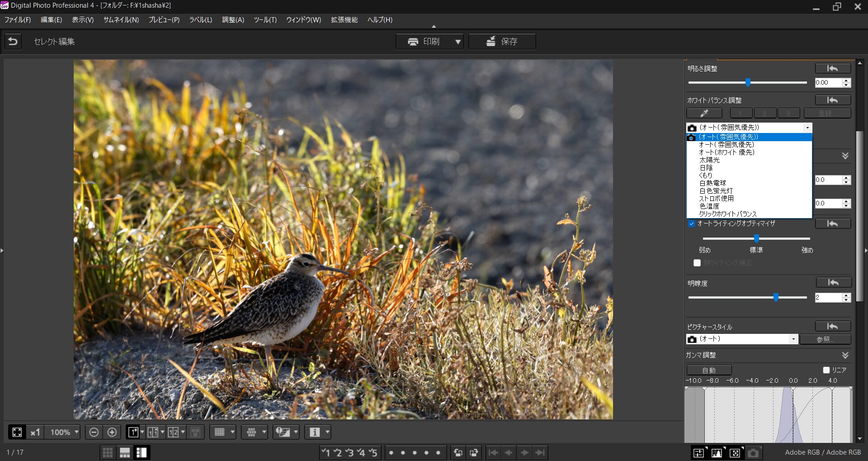
Task: Click the fit-to-window view icon
Action: pyautogui.click(x=17, y=432)
